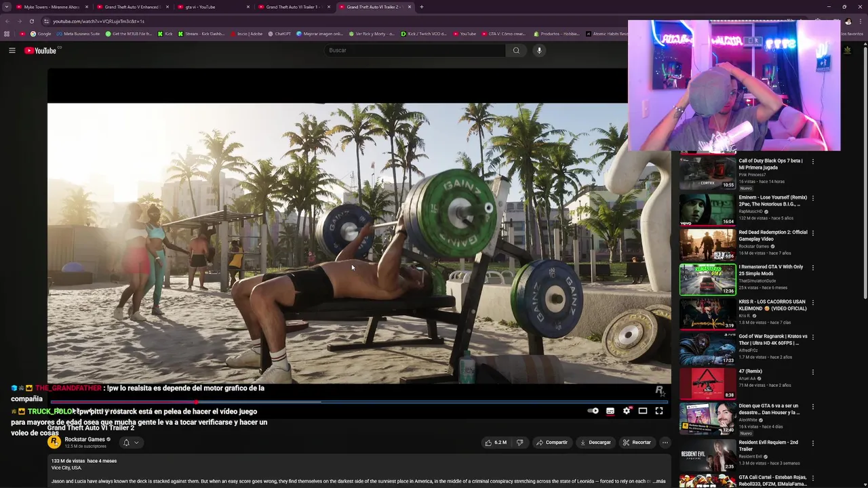Open options menu for Red Dead Redemption 2 video
868x488 pixels.
(x=812, y=232)
